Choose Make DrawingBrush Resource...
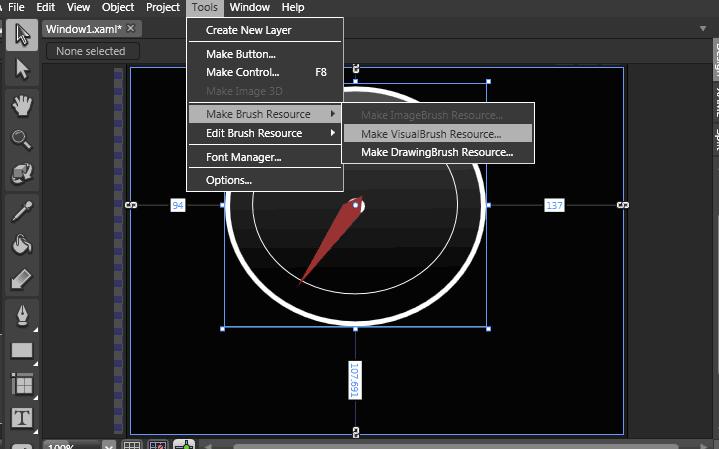The height and width of the screenshot is (449, 719). [438, 152]
